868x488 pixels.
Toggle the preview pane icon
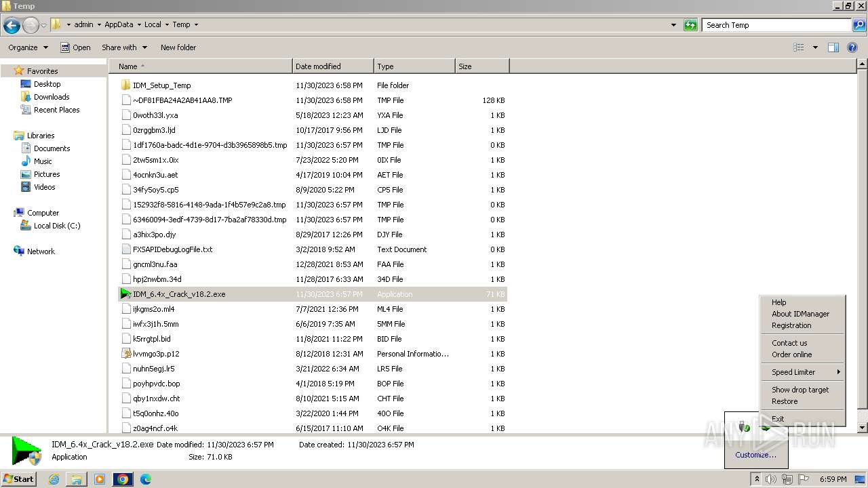pos(833,47)
